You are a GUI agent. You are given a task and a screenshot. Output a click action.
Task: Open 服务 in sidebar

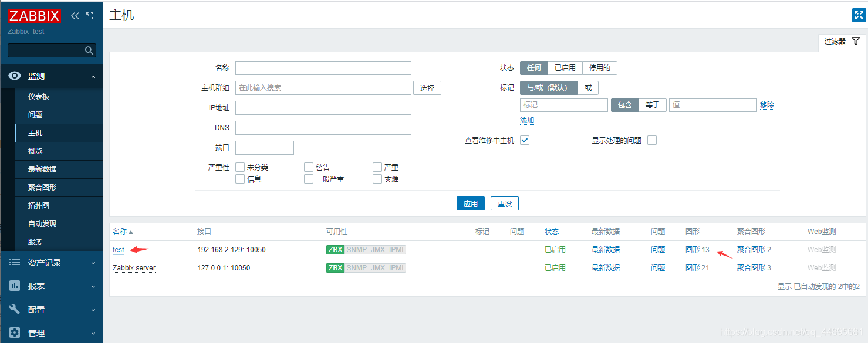[59, 242]
